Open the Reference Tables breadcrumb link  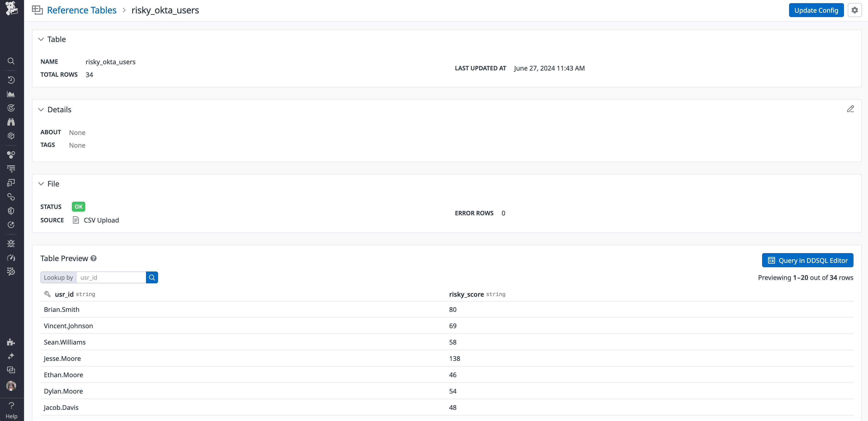[82, 10]
